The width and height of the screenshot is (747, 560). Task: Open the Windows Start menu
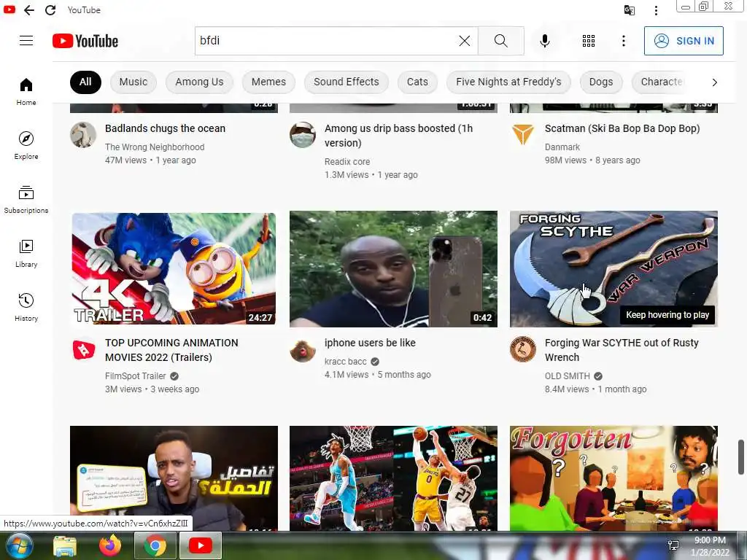19,545
